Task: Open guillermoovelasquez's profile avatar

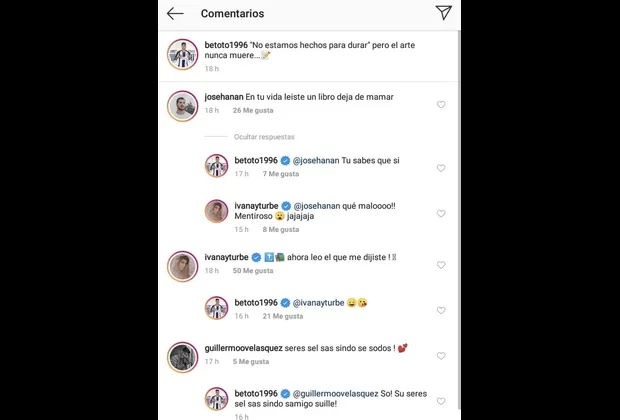Action: pyautogui.click(x=181, y=355)
